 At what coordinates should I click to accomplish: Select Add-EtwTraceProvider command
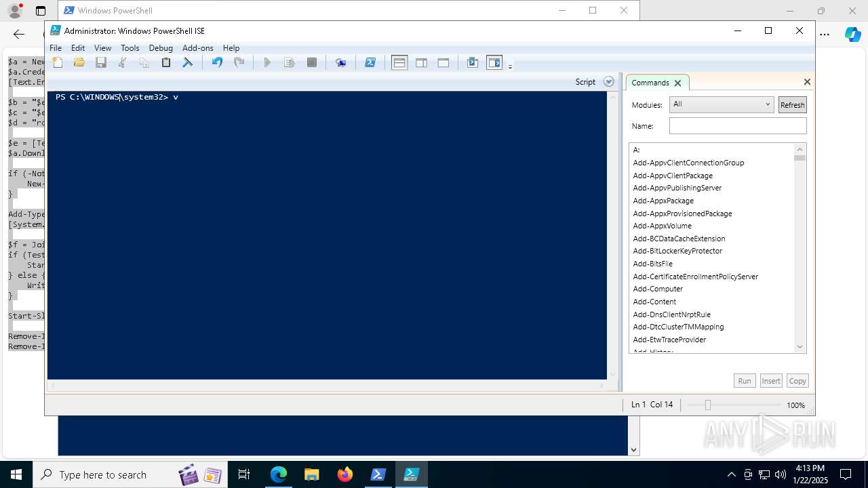point(669,340)
